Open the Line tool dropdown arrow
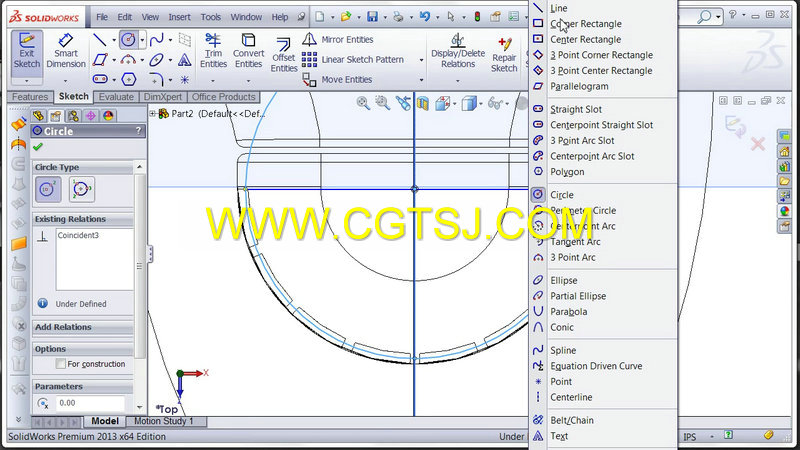This screenshot has width=800, height=450. pos(114,40)
